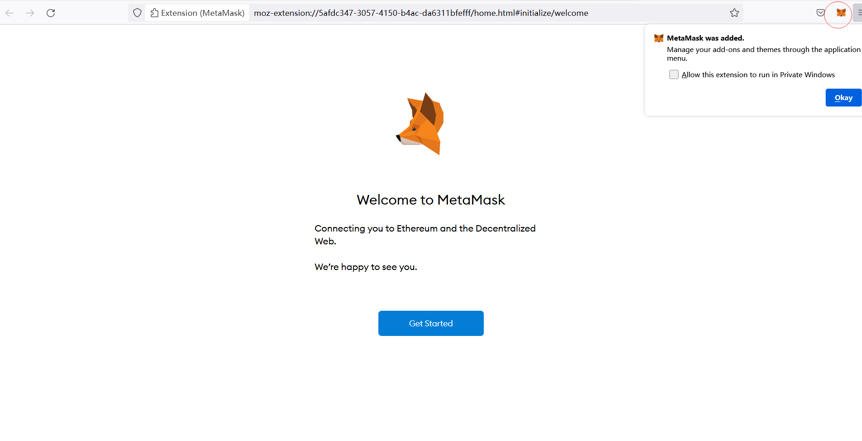The height and width of the screenshot is (441, 862).
Task: Open the Save to Pocket icon
Action: (x=820, y=13)
